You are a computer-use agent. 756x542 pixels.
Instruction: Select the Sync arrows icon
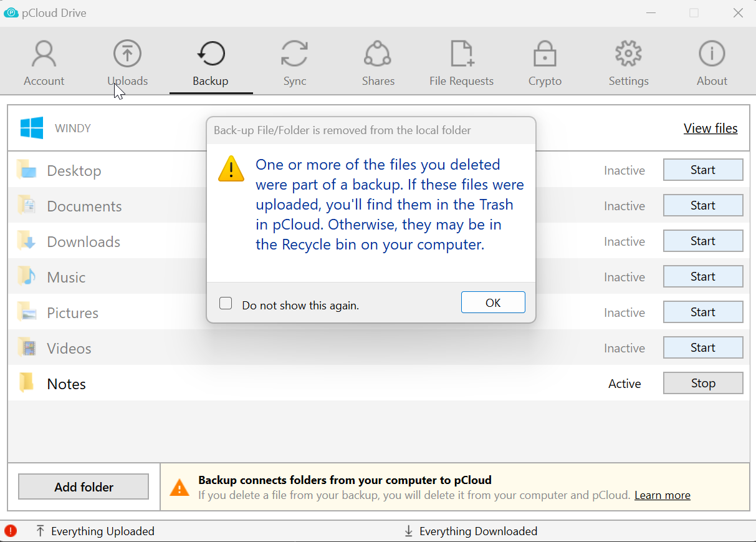pyautogui.click(x=294, y=54)
